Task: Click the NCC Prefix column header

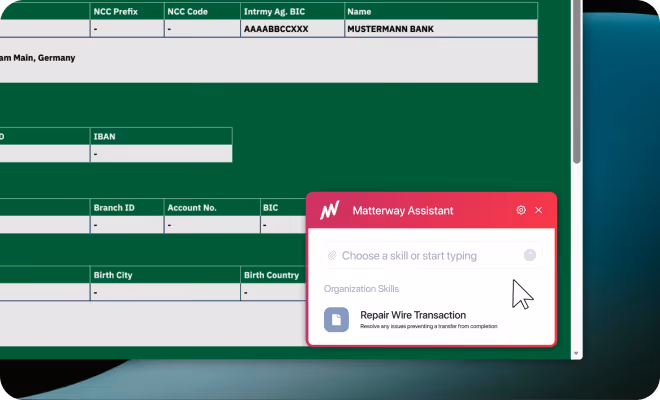Action: (127, 11)
